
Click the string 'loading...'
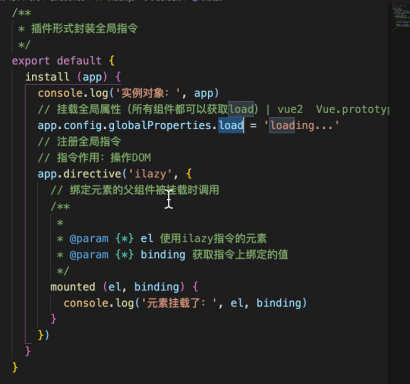pos(301,125)
